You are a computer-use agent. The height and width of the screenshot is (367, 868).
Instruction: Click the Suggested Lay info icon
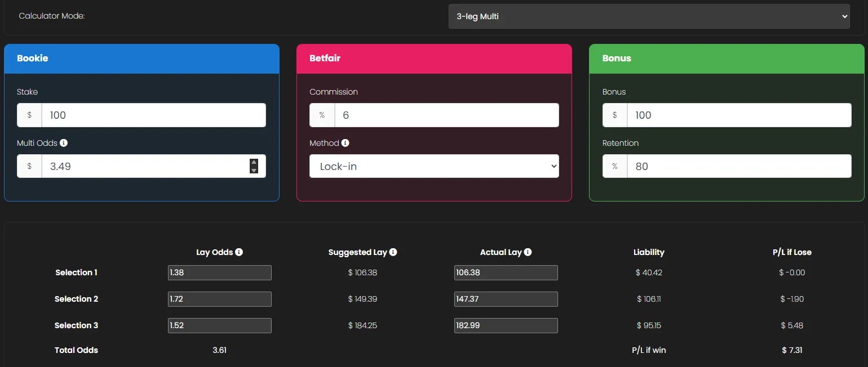click(x=393, y=252)
